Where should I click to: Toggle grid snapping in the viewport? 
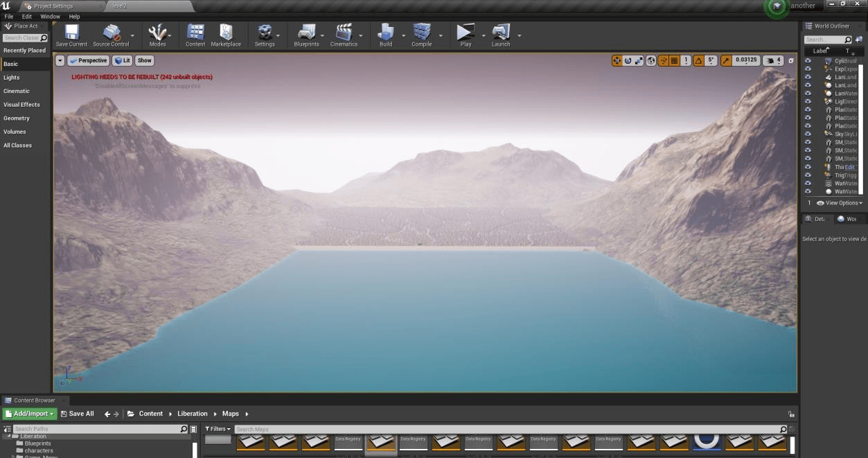tap(674, 60)
